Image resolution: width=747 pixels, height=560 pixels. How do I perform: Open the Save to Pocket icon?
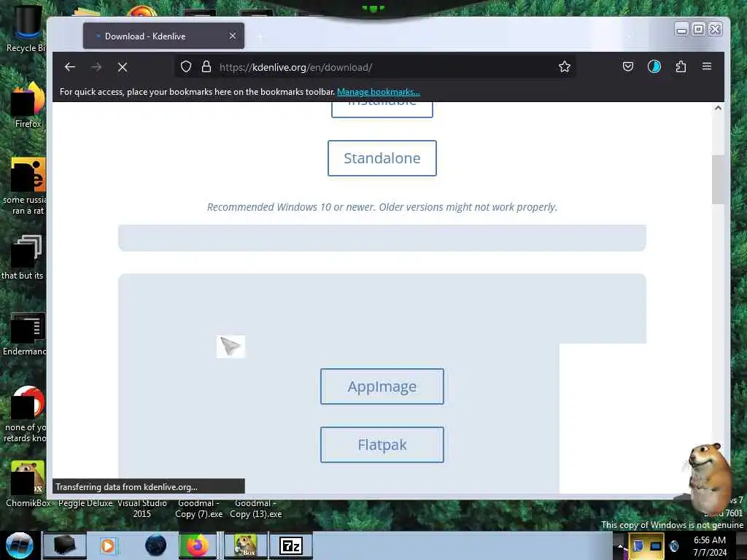click(x=628, y=66)
